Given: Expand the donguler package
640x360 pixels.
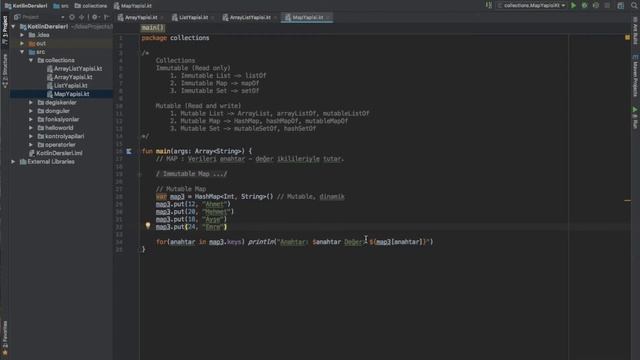Looking at the screenshot, I should 31,111.
